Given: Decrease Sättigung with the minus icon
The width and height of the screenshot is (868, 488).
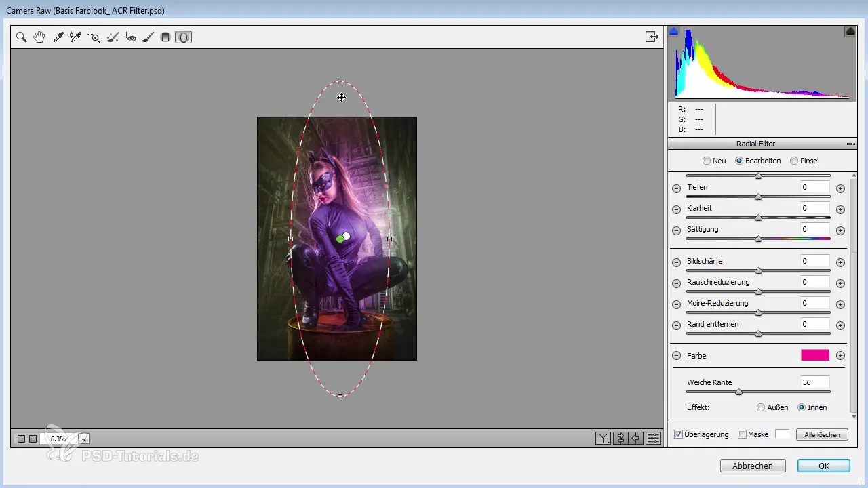Looking at the screenshot, I should tap(676, 230).
